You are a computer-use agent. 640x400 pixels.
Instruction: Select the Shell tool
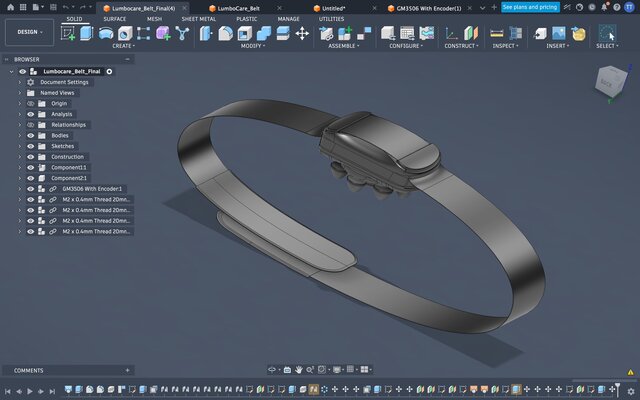244,33
